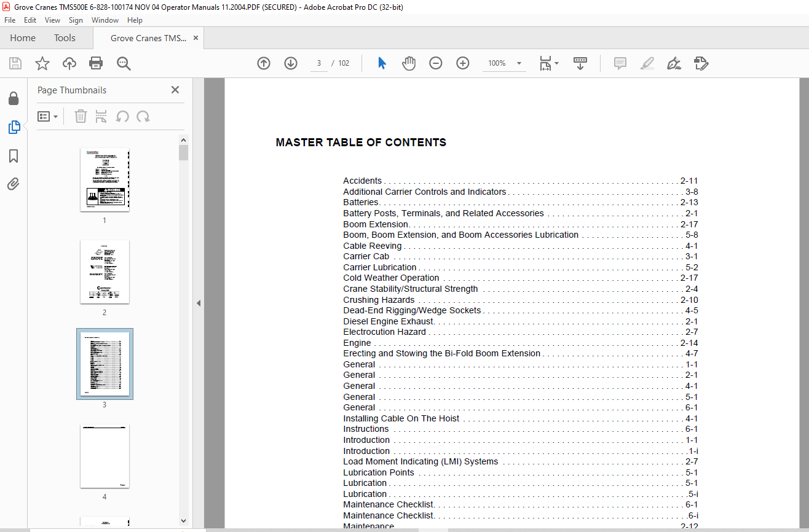Click Installing Cable On The Hoist entry
The width and height of the screenshot is (809, 532).
pyautogui.click(x=520, y=418)
